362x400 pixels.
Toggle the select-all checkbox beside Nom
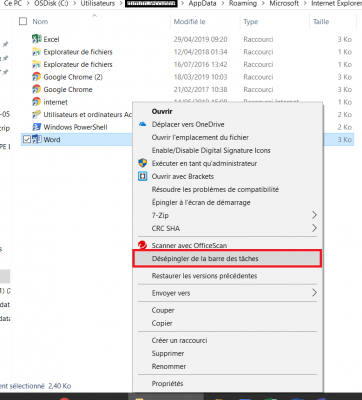(23, 21)
